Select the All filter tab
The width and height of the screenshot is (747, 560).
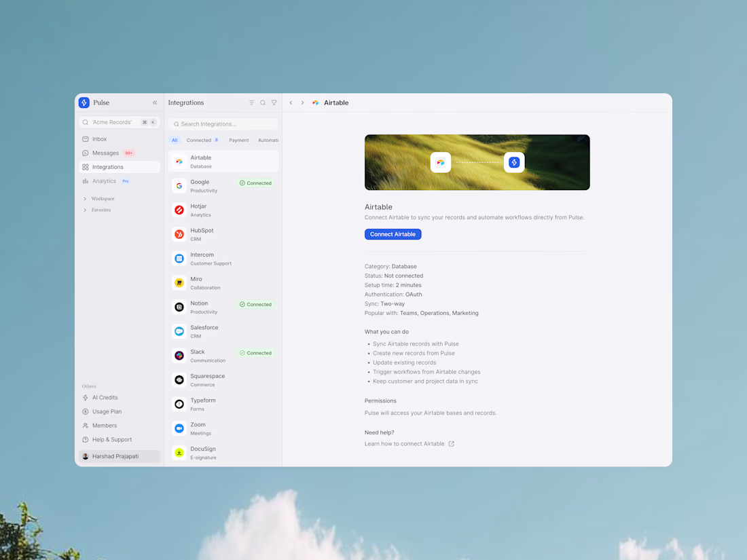point(175,141)
